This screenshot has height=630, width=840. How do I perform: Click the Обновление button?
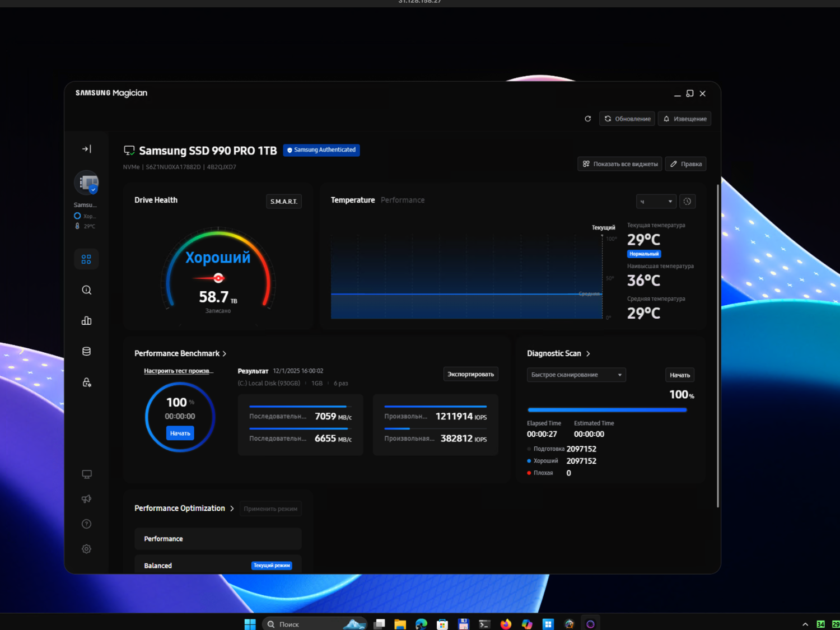coord(627,119)
